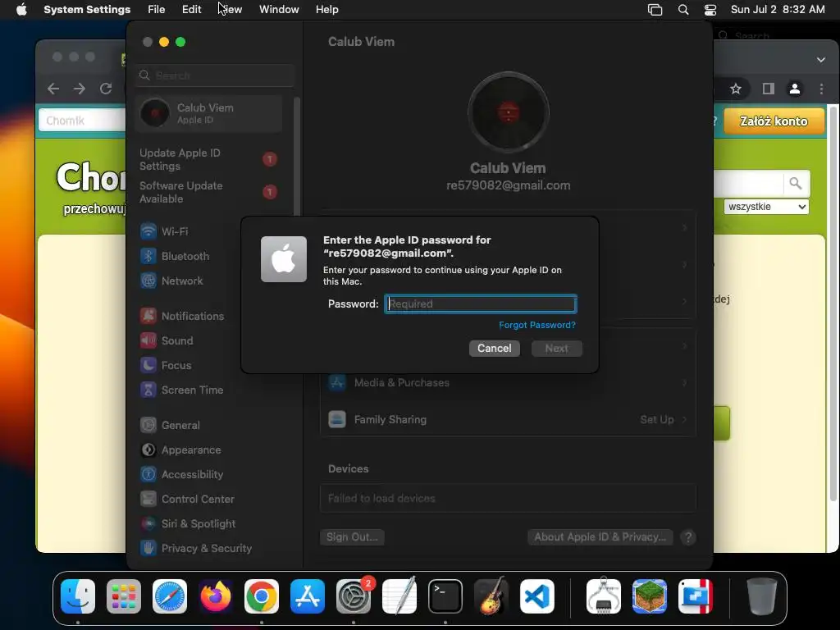Click the help question mark button
Screen dimensions: 840x630
pyautogui.click(x=688, y=536)
